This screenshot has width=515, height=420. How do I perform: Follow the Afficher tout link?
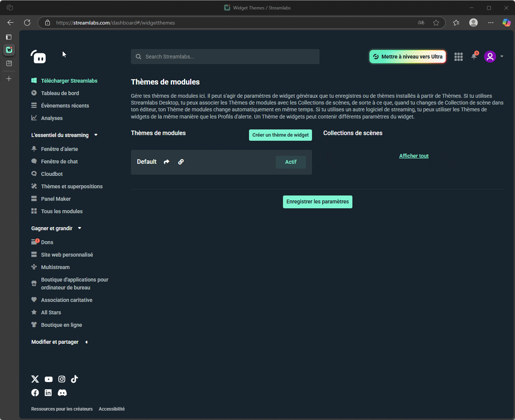(414, 156)
